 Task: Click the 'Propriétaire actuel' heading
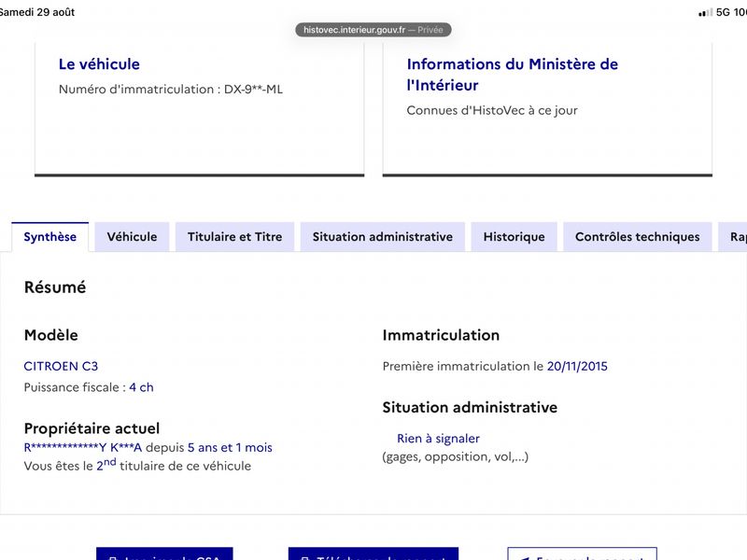click(92, 428)
